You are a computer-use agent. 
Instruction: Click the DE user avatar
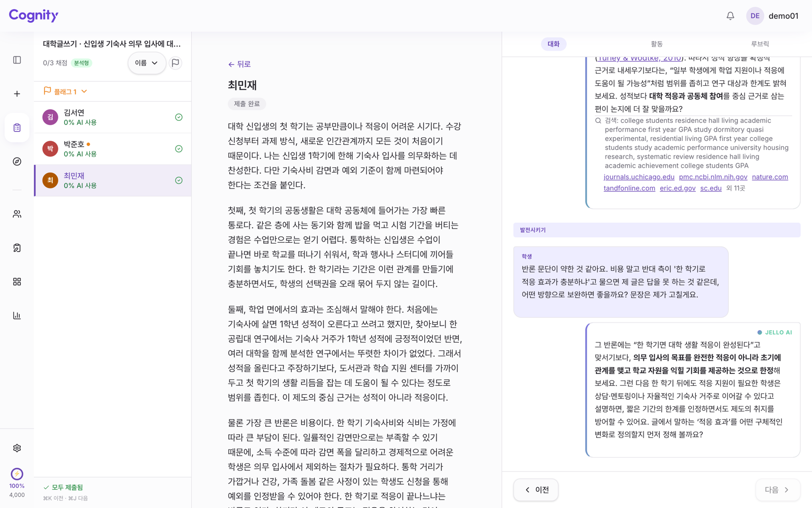[755, 16]
